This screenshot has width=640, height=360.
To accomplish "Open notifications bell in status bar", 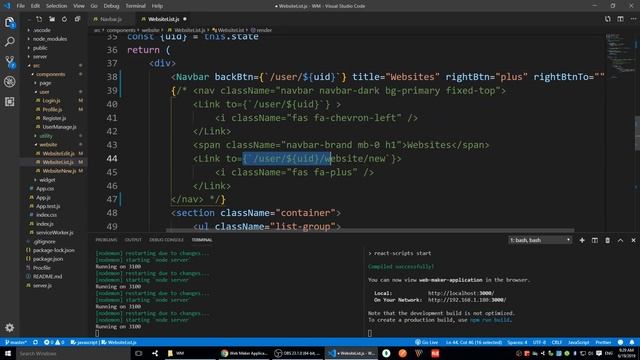I will click(632, 342).
